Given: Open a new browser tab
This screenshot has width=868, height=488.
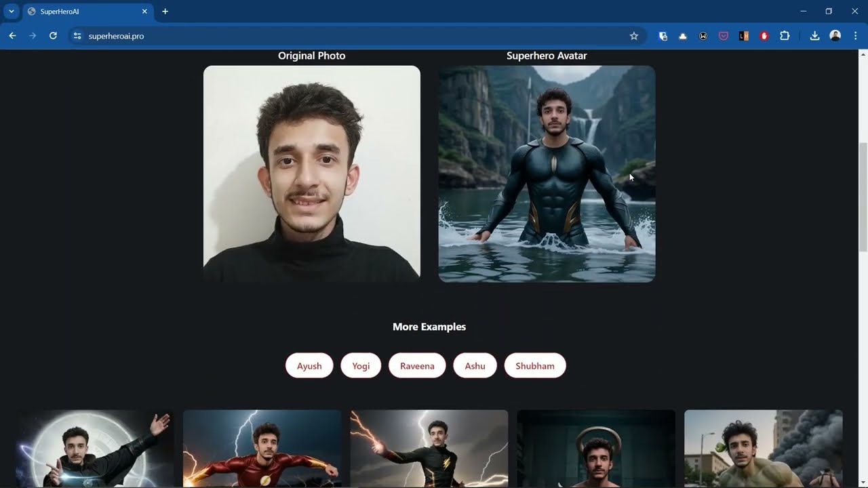Looking at the screenshot, I should pyautogui.click(x=165, y=12).
